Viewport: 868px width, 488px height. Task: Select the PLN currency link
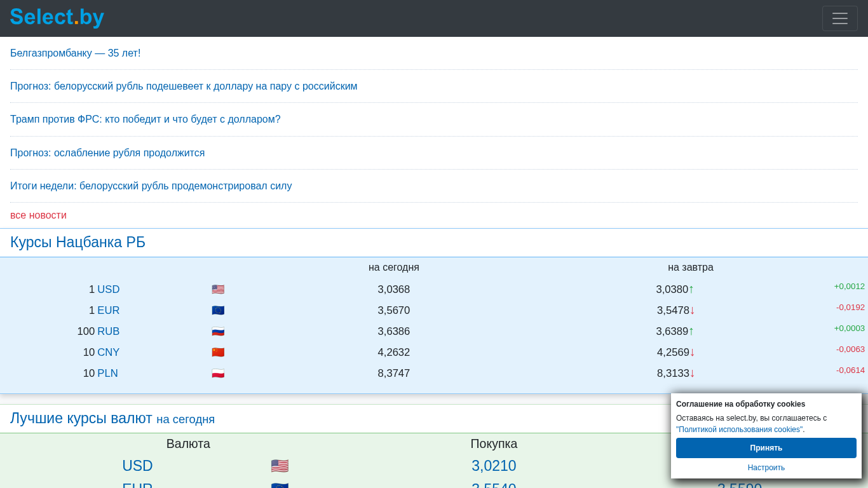point(107,374)
